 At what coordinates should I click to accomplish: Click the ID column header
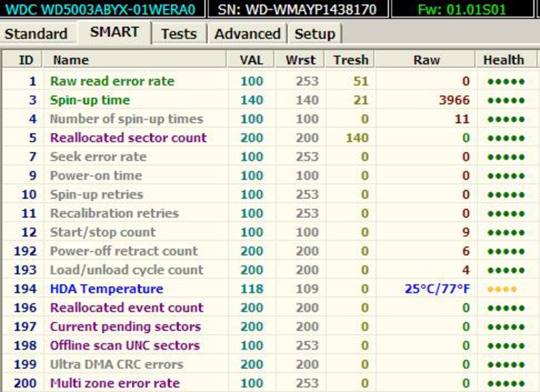click(26, 60)
